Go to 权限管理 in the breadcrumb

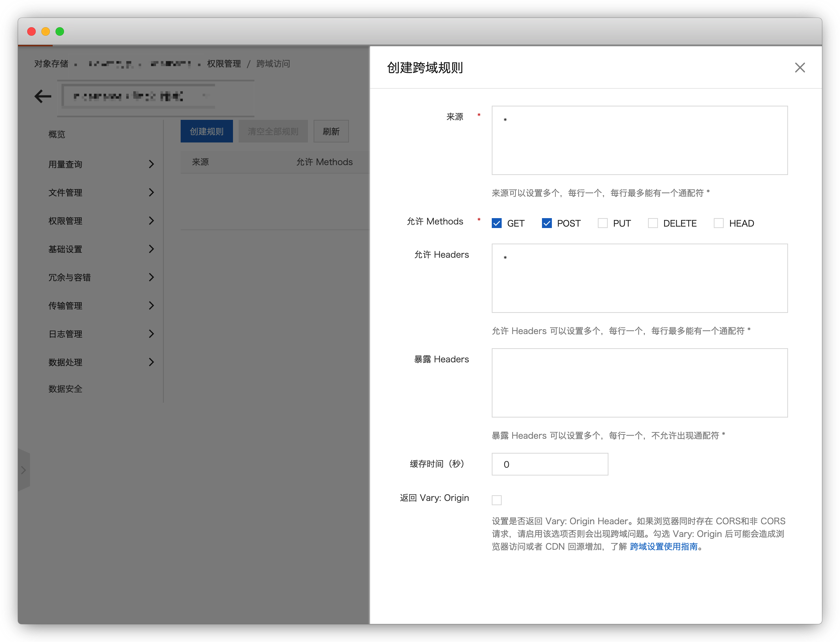click(224, 64)
